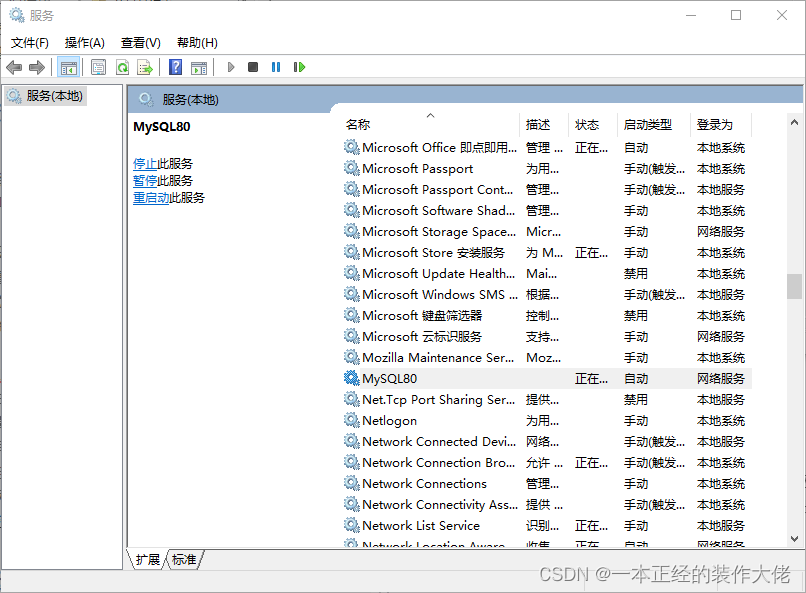The image size is (806, 593).
Task: Click the Forward arrow toolbar icon
Action: (x=37, y=67)
